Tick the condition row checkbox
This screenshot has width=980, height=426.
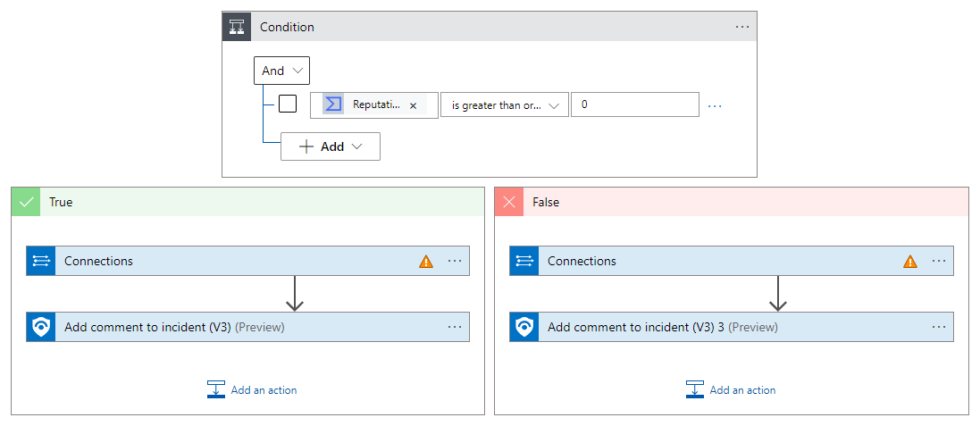(x=288, y=104)
